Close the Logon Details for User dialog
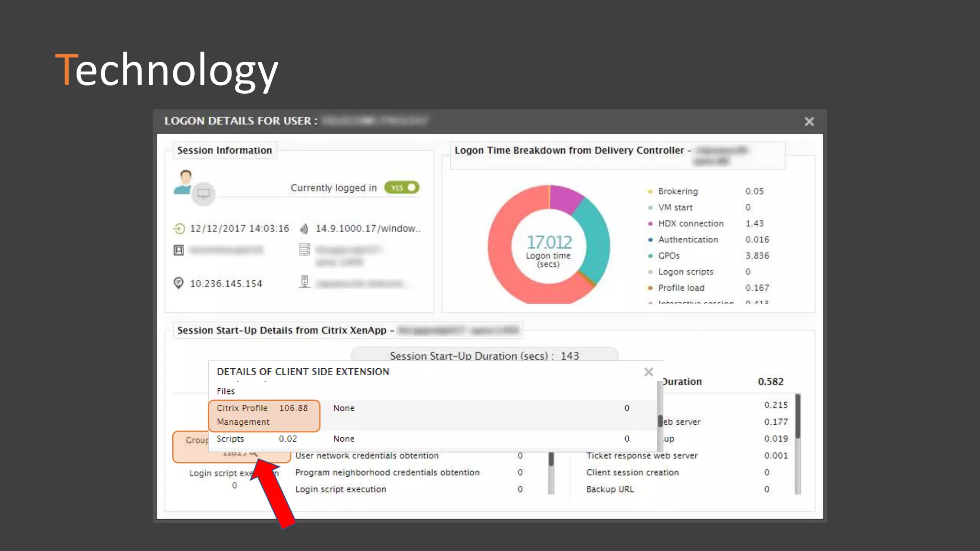The image size is (980, 551). [809, 122]
